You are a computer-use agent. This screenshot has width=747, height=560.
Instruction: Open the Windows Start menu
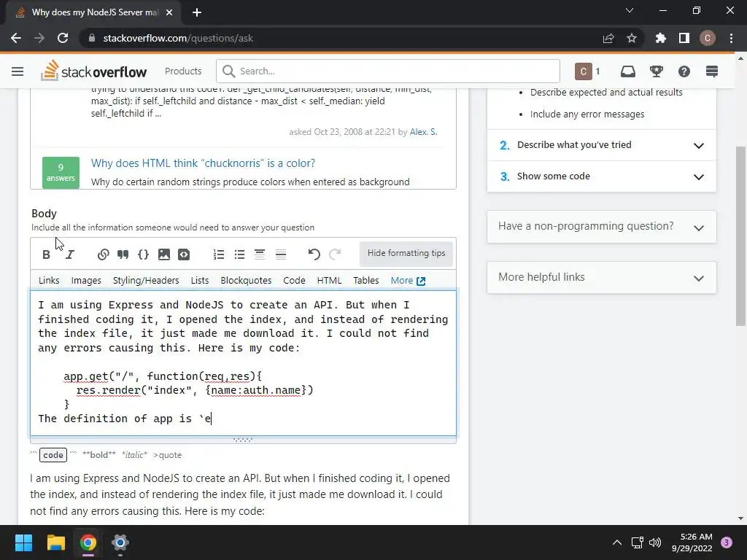(x=23, y=542)
